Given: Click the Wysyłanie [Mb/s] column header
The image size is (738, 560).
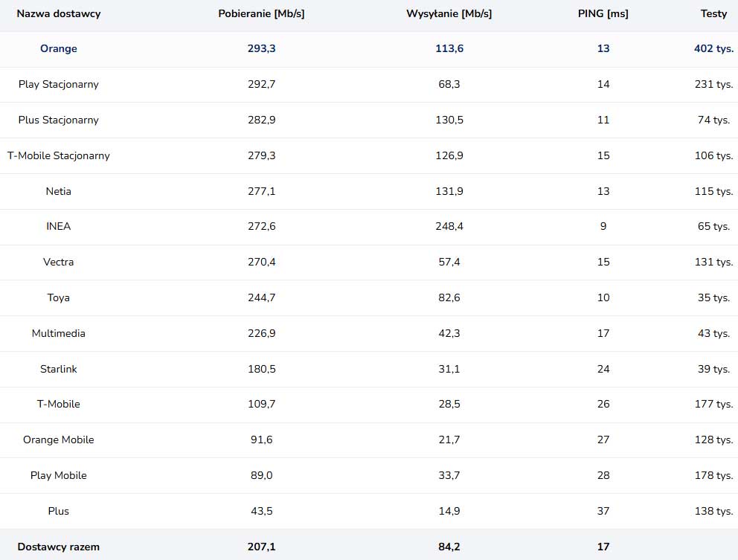Looking at the screenshot, I should click(x=449, y=13).
